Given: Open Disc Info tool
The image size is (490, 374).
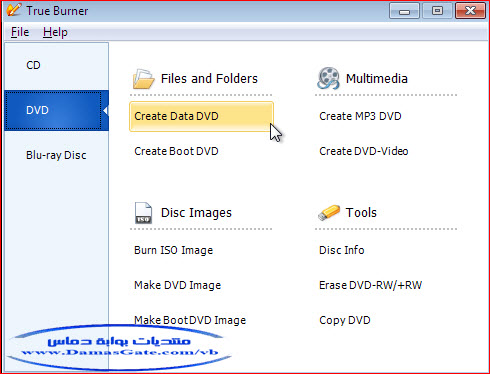Looking at the screenshot, I should pos(342,250).
